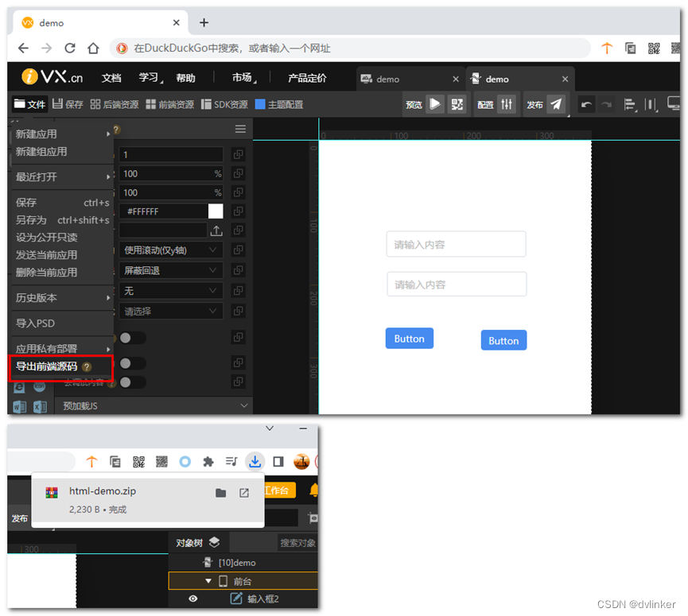
Task: Click the white #FFFFFF color swatch
Action: pyautogui.click(x=216, y=211)
